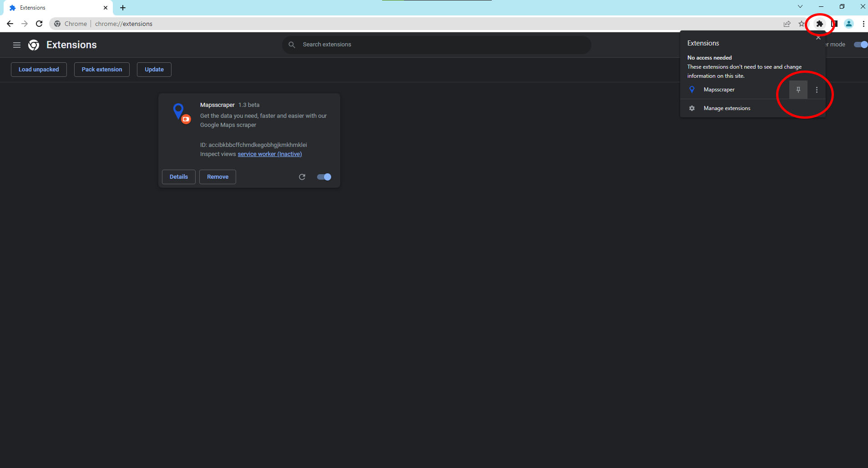
Task: Click the browser forward arrow
Action: point(25,24)
